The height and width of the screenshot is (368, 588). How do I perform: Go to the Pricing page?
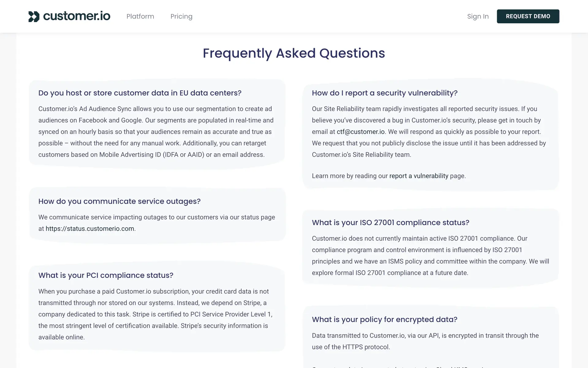[x=181, y=16]
